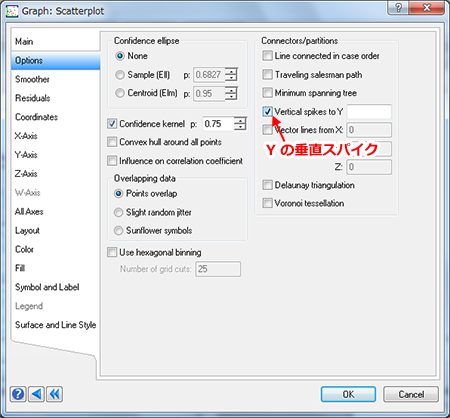Screen dimensions: 450x418
Task: Uncheck Vertical spikes to Y
Action: point(267,111)
